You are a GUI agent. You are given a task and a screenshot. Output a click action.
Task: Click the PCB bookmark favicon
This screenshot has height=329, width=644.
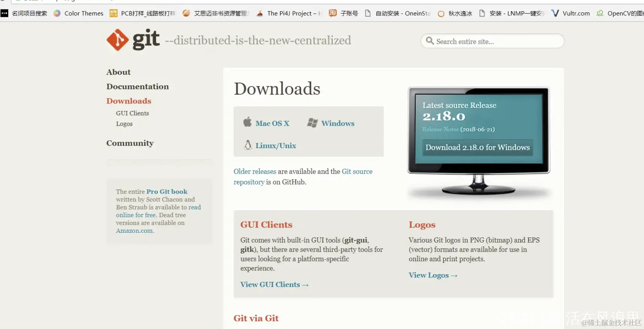pyautogui.click(x=113, y=13)
